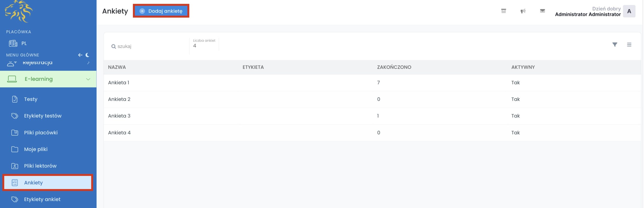This screenshot has height=208, width=644.
Task: Click the Dodaj ankietę button
Action: tap(161, 11)
